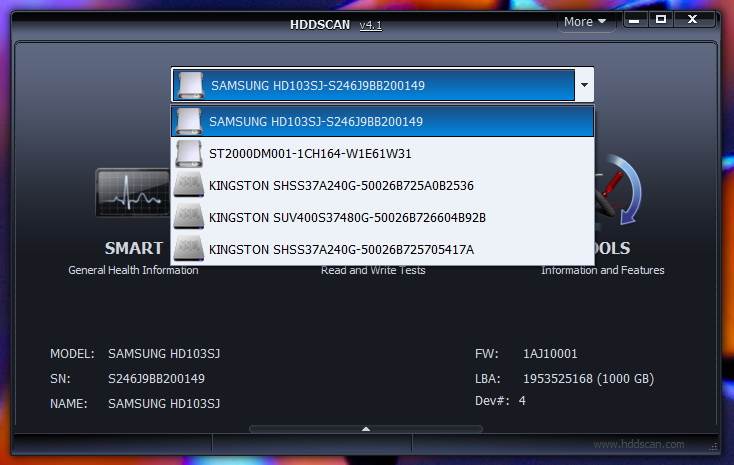
Task: Click drive icon of highlighted SAMSUNG list entry
Action: point(189,122)
